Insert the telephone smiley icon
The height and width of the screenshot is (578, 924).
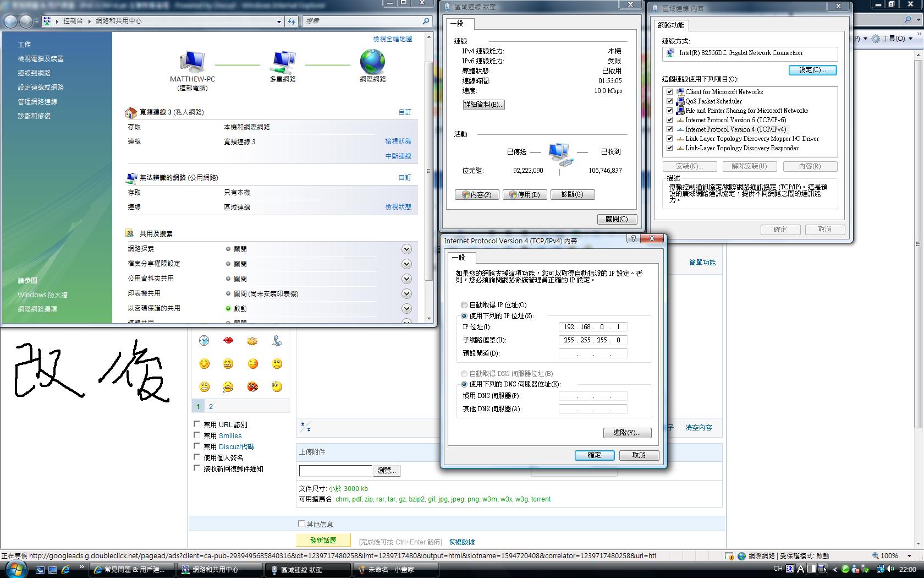pyautogui.click(x=277, y=341)
